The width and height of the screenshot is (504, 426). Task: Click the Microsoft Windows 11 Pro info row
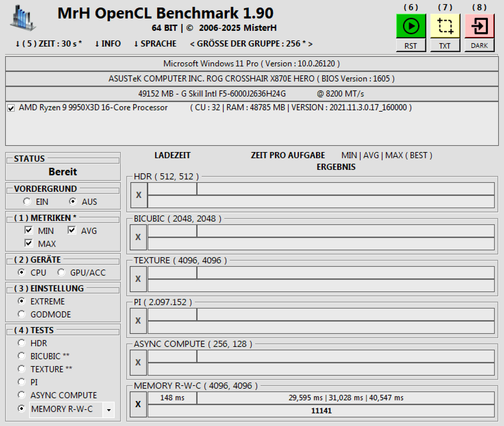252,64
